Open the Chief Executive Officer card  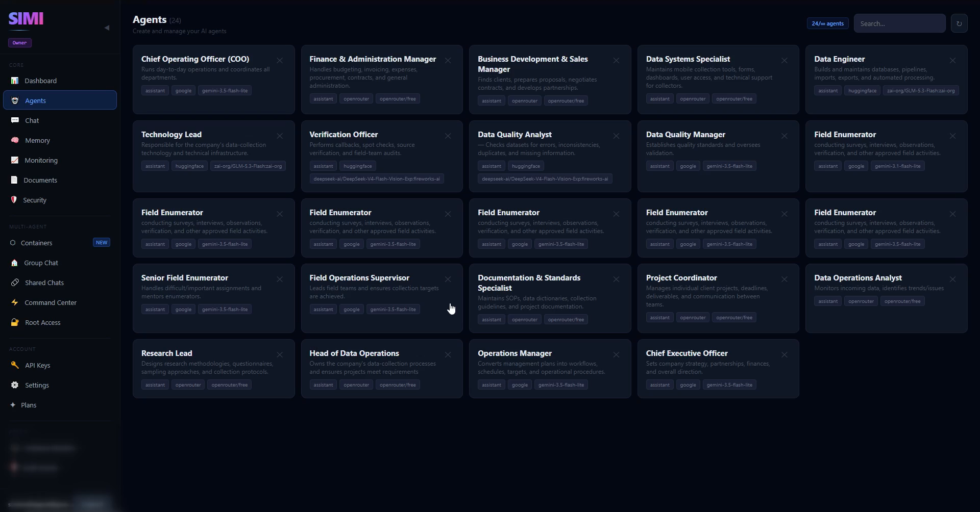click(x=718, y=368)
